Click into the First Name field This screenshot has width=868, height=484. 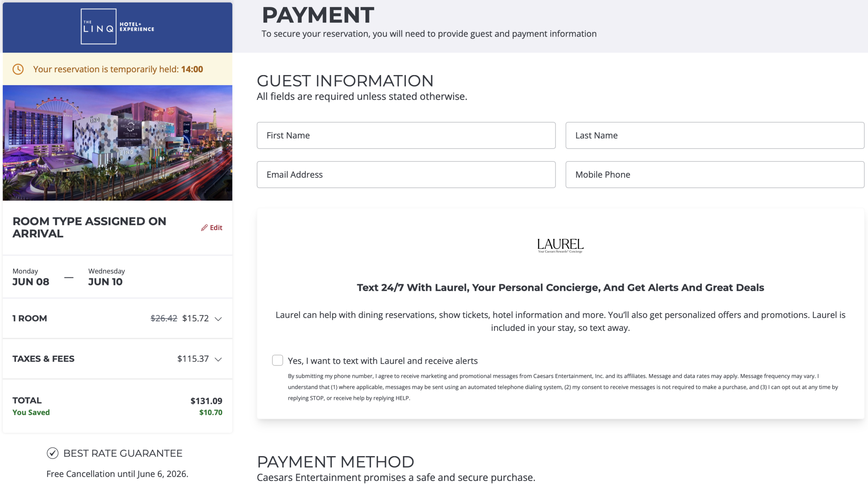click(x=406, y=135)
